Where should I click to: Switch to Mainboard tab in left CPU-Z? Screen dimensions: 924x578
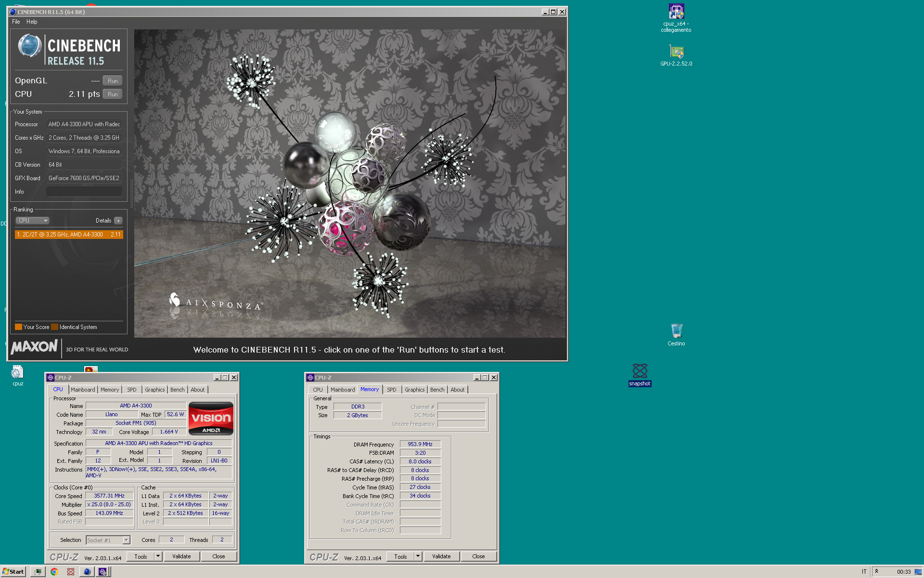(83, 390)
